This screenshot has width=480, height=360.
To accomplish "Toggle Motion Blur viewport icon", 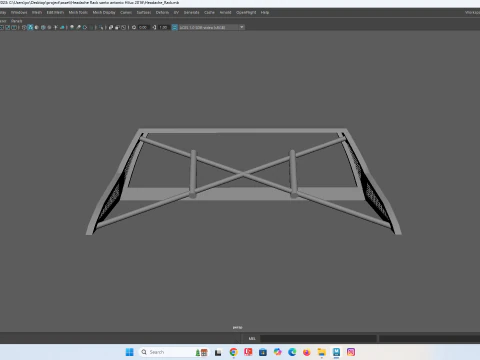I will 78,27.
